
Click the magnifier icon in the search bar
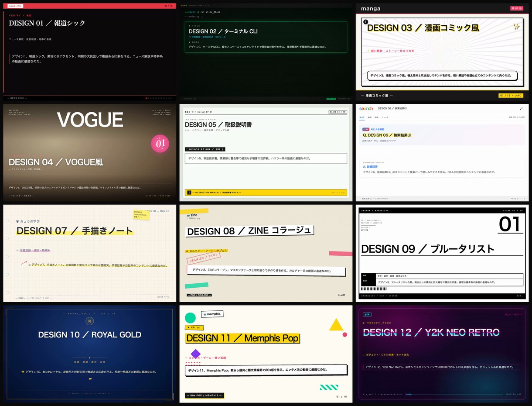click(521, 108)
